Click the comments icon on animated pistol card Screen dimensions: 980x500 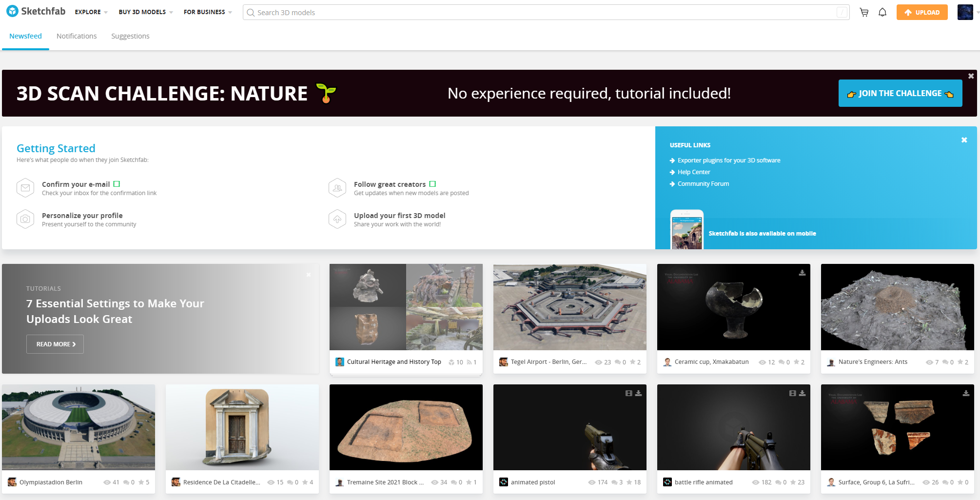tap(614, 482)
